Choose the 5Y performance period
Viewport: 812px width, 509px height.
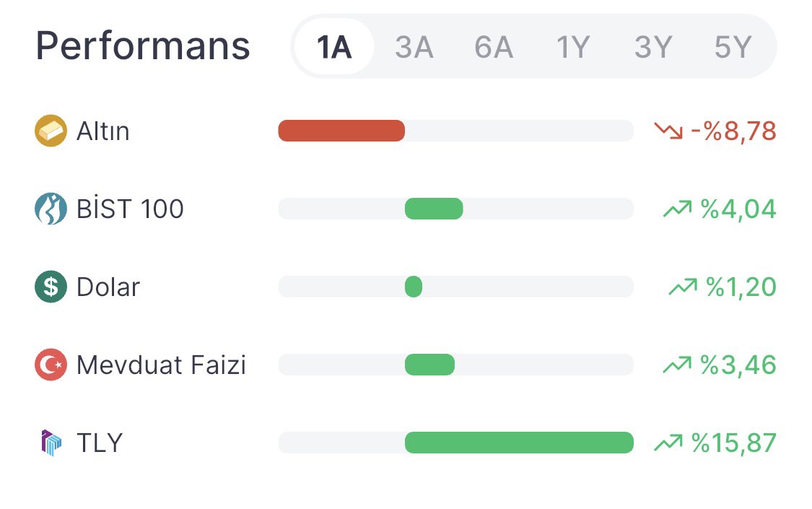coord(733,47)
